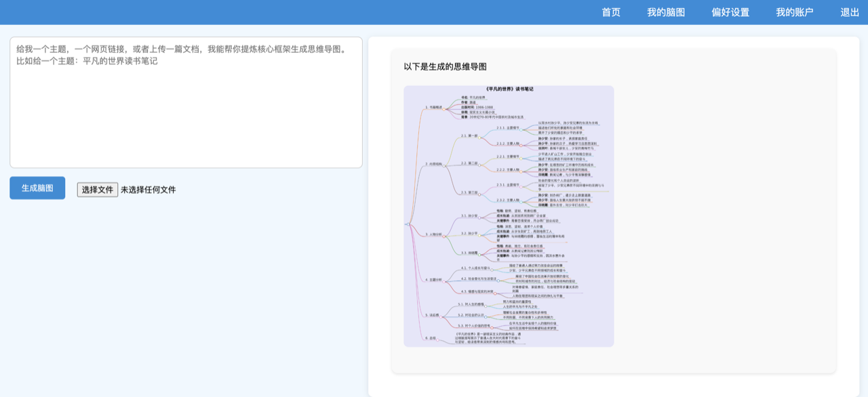Click the '4.3. 情感与现实的冲突' node
Image resolution: width=868 pixels, height=397 pixels.
pos(477,291)
